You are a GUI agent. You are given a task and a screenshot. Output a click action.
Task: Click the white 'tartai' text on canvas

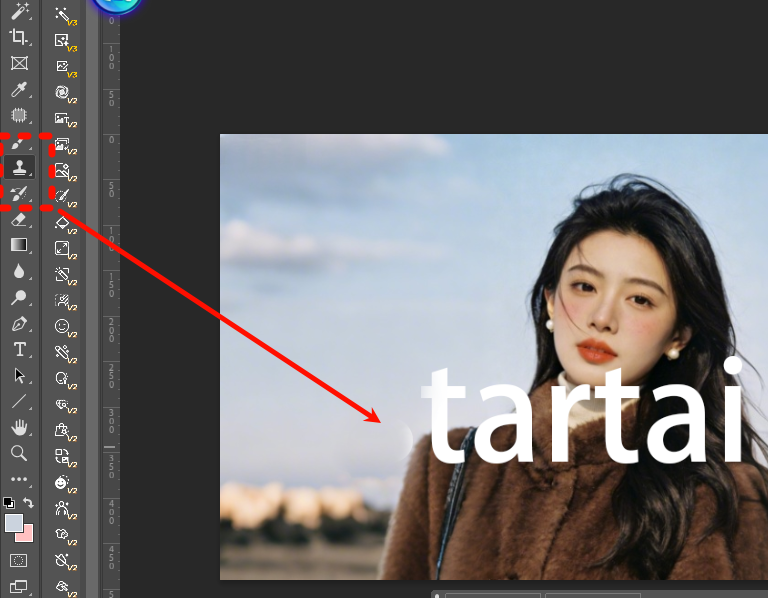pyautogui.click(x=583, y=411)
